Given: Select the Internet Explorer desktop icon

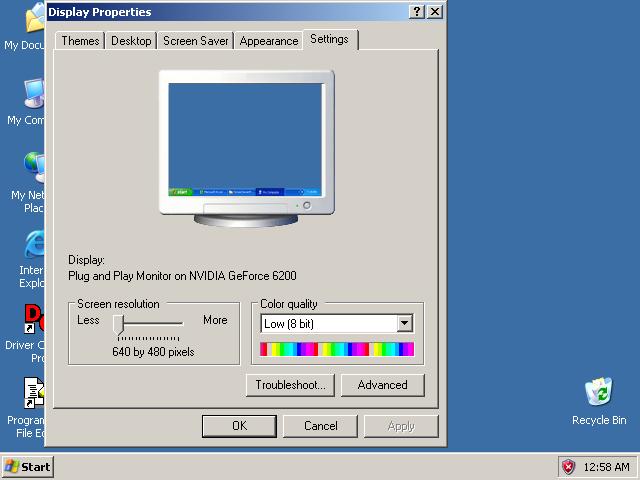Looking at the screenshot, I should (31, 260).
